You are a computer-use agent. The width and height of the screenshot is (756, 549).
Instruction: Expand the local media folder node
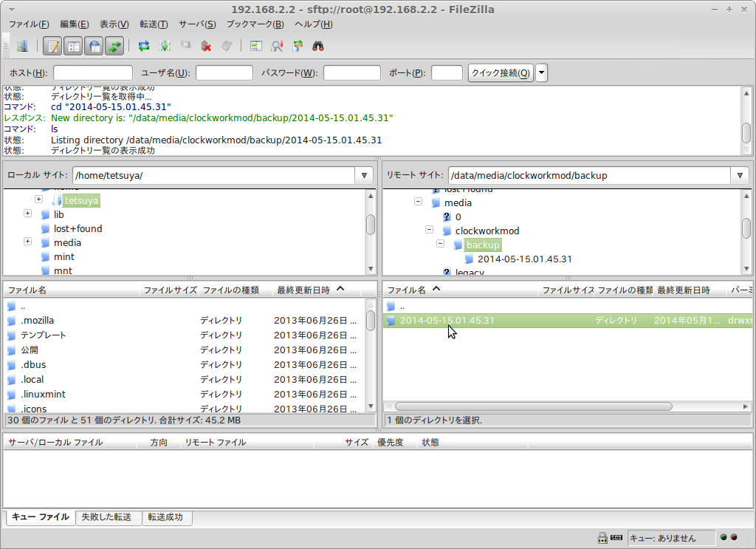27,241
